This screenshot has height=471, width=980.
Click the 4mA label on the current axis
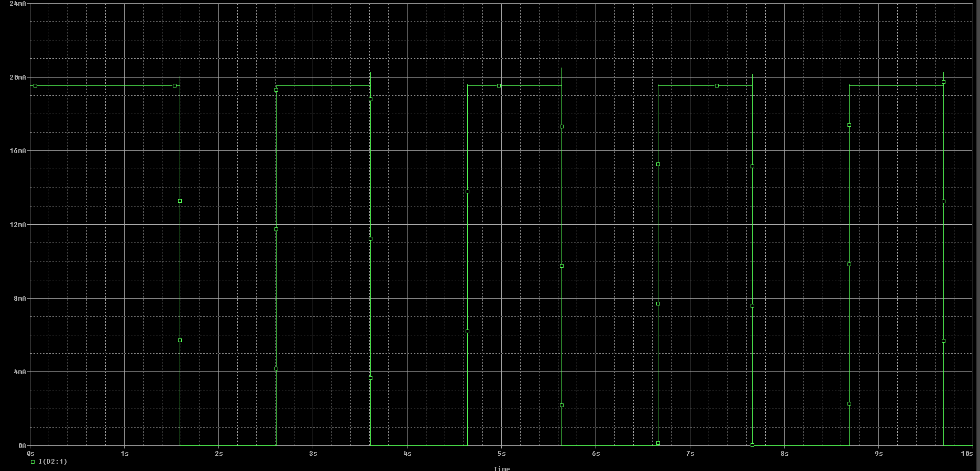click(x=20, y=372)
